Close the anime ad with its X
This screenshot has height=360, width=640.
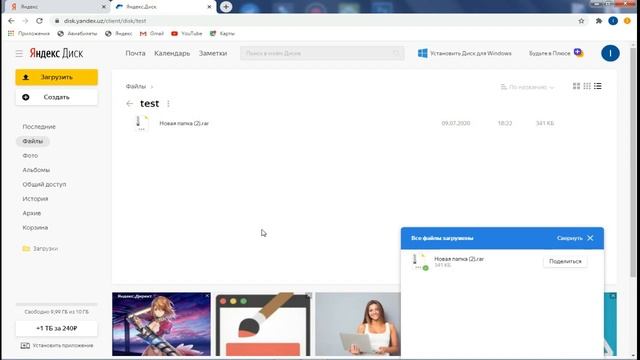pos(207,296)
